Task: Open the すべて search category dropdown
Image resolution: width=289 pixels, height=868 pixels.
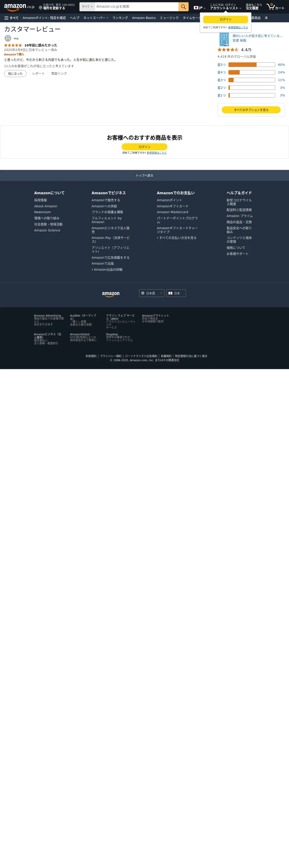Action: [x=87, y=7]
